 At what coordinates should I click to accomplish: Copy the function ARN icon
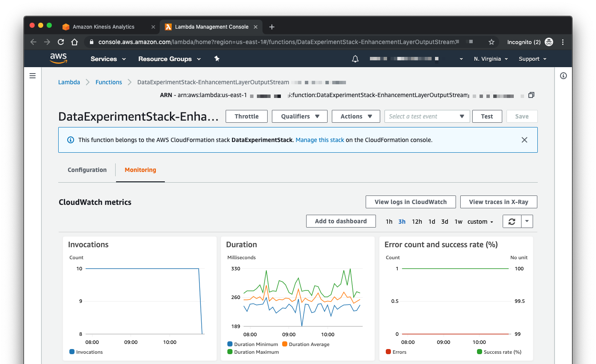(531, 95)
